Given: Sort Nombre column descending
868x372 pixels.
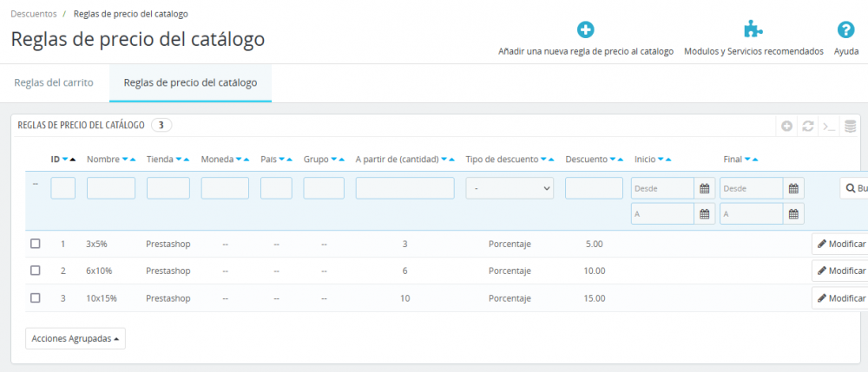Looking at the screenshot, I should pyautogui.click(x=124, y=160).
